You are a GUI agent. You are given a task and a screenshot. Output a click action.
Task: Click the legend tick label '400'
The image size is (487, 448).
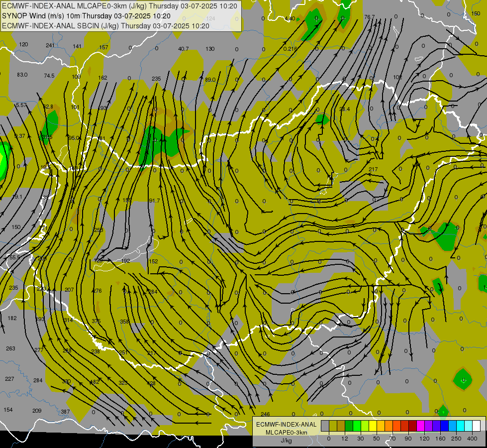pyautogui.click(x=472, y=439)
